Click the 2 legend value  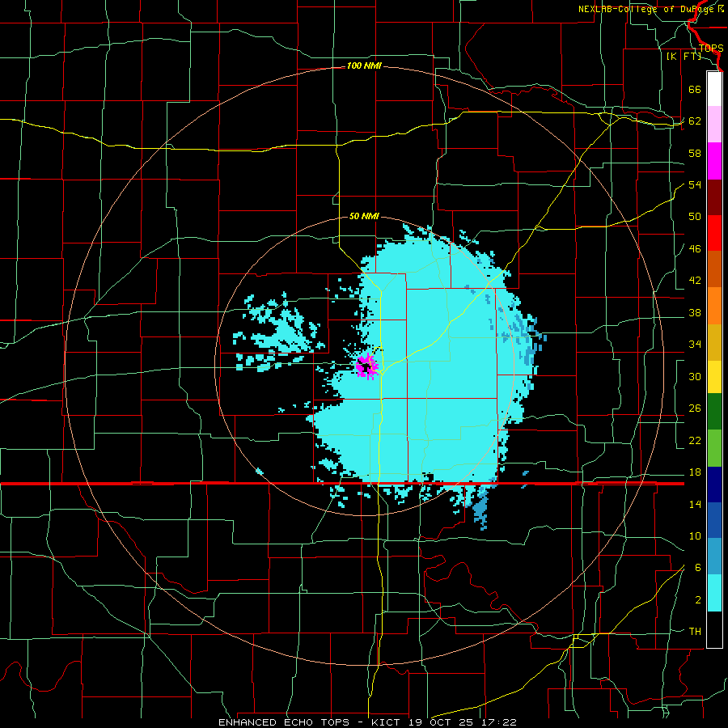coord(698,600)
